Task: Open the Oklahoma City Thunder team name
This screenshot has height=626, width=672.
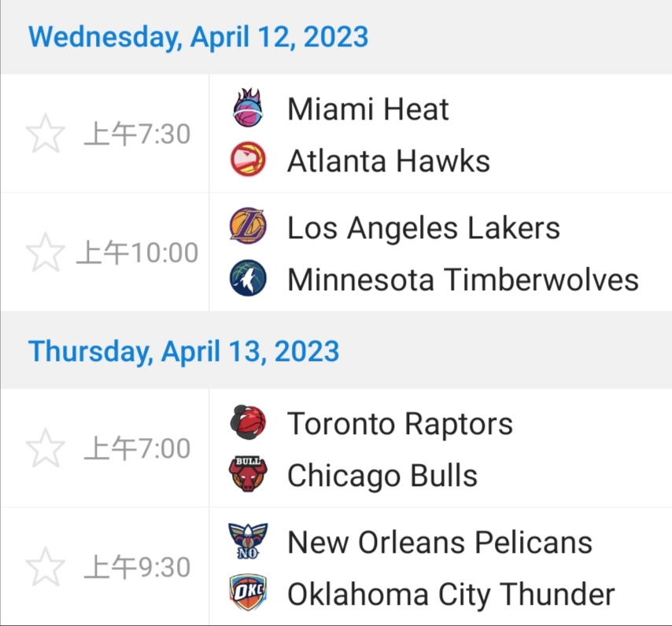Action: [x=450, y=594]
